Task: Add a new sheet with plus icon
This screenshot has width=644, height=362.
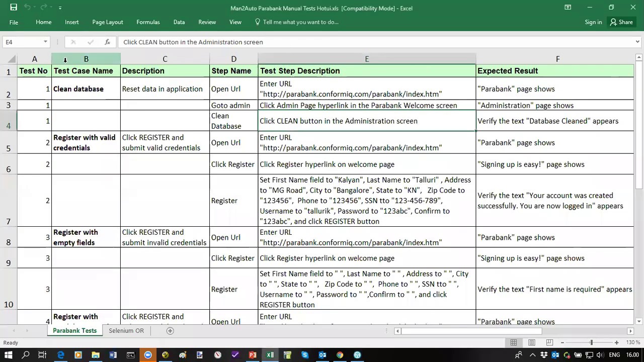Action: click(170, 331)
